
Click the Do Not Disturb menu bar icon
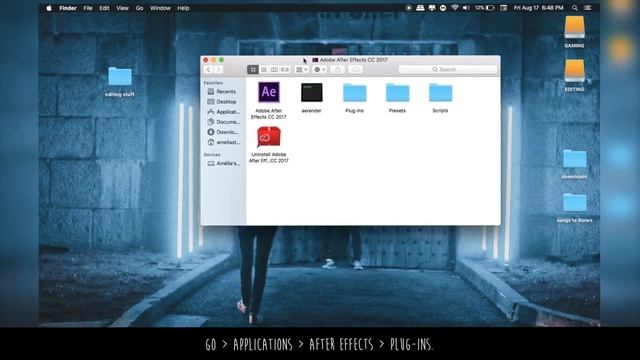[443, 8]
